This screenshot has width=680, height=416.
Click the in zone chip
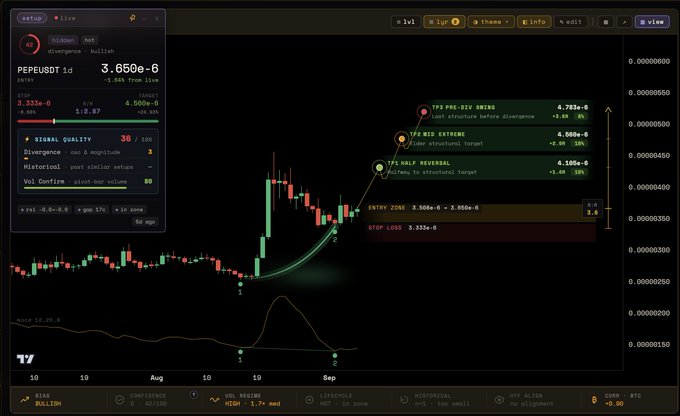coord(129,210)
